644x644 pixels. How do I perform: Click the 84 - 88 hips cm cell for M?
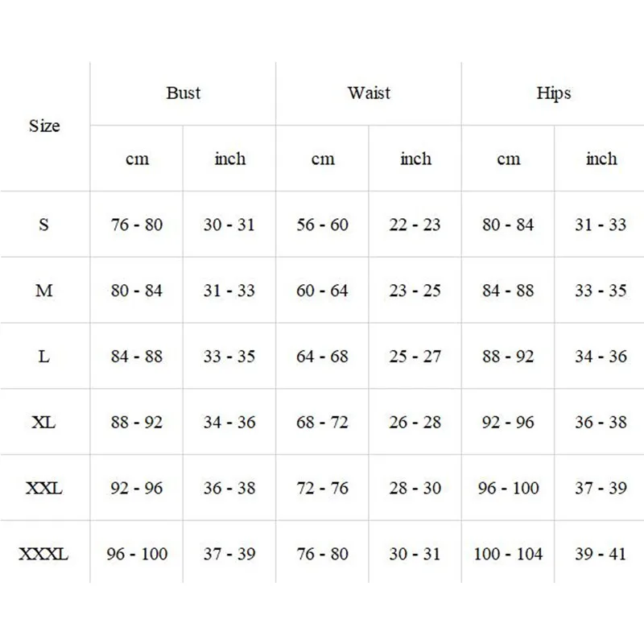coord(508,291)
